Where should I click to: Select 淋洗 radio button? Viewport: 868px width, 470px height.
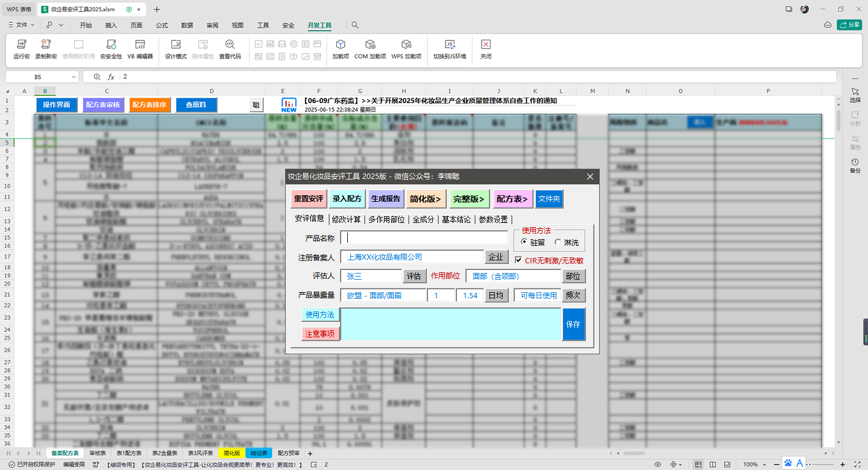pos(567,242)
